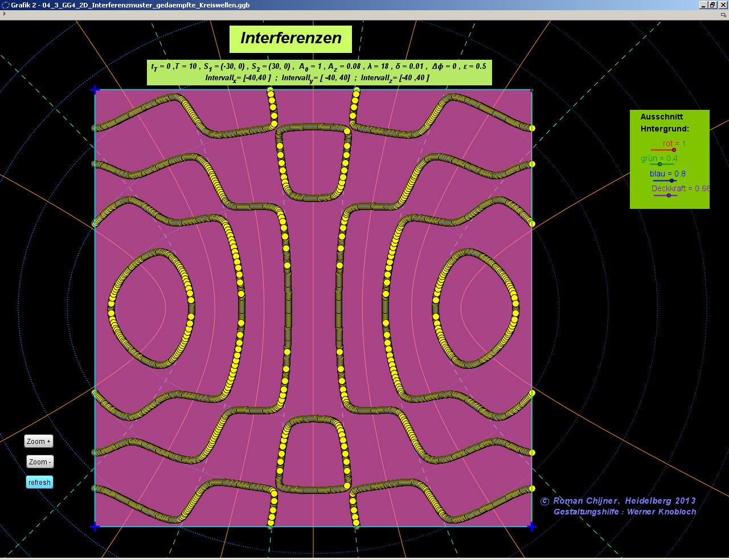Click the blue cross at the top-left corner of the purple square
729x560 pixels.
coord(95,89)
